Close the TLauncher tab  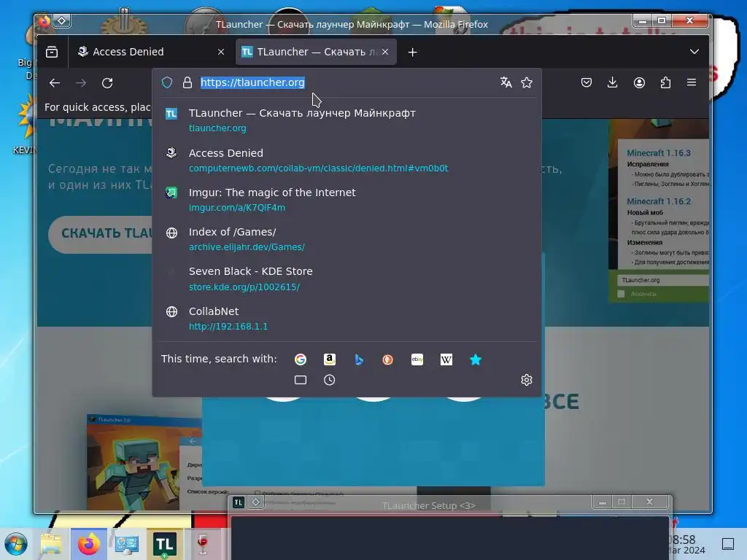pos(385,52)
